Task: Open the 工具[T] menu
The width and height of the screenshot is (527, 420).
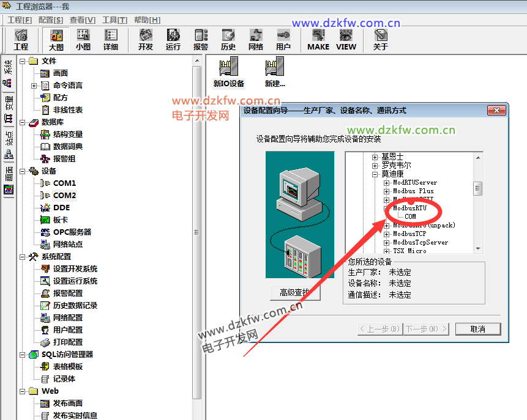Action: (114, 20)
